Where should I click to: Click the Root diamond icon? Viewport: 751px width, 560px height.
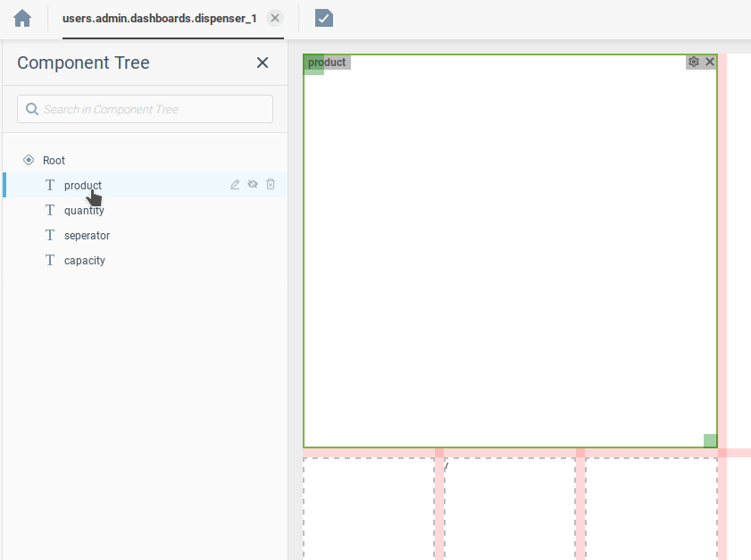pyautogui.click(x=29, y=161)
